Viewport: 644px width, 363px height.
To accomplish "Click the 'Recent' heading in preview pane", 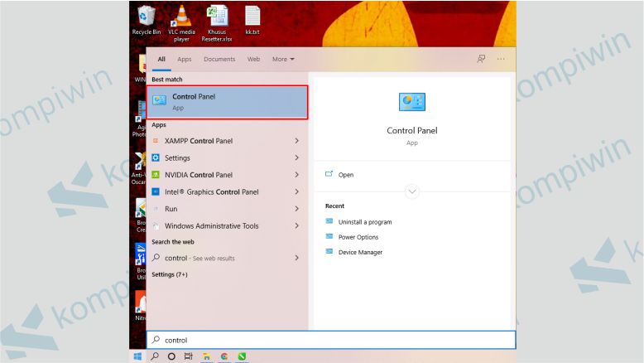I will [334, 206].
